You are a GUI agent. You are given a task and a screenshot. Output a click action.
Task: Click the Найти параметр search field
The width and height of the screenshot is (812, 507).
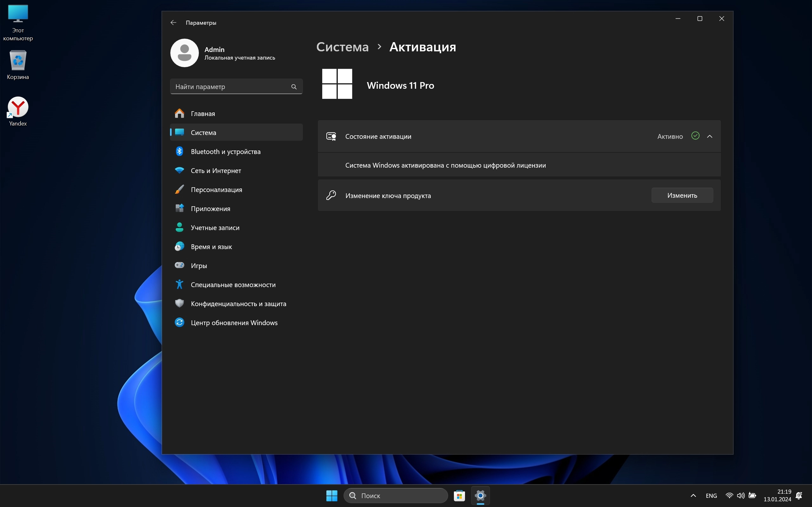pos(232,87)
